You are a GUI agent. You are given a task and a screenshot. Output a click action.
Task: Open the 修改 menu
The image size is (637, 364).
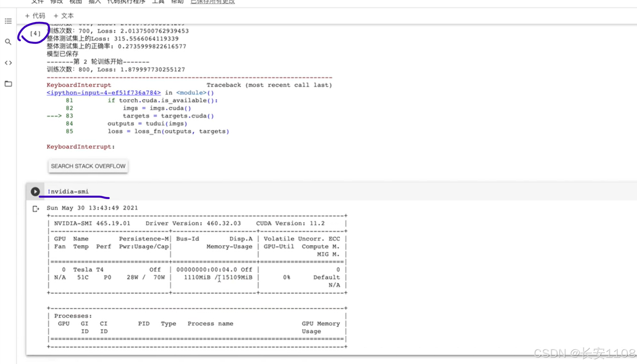coord(56,2)
